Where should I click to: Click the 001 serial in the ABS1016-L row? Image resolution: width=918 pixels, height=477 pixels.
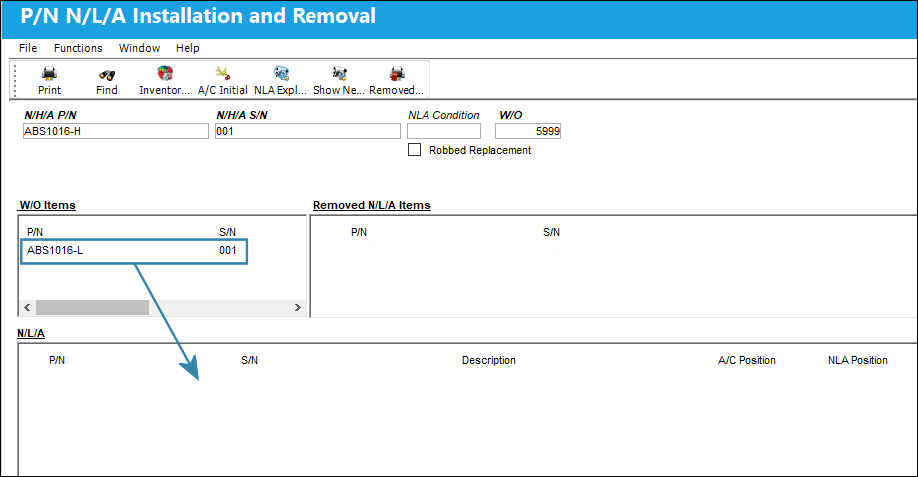[228, 250]
